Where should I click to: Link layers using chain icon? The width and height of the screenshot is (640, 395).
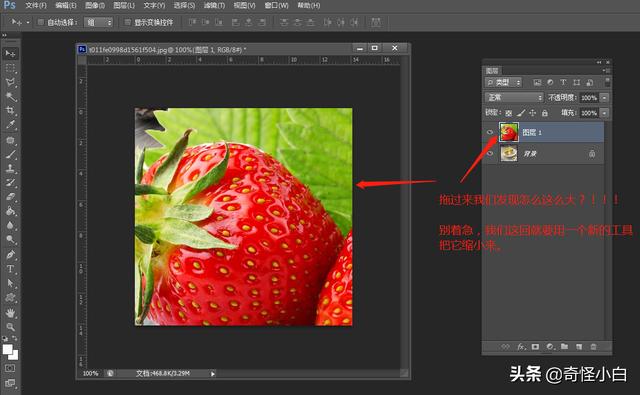(506, 347)
